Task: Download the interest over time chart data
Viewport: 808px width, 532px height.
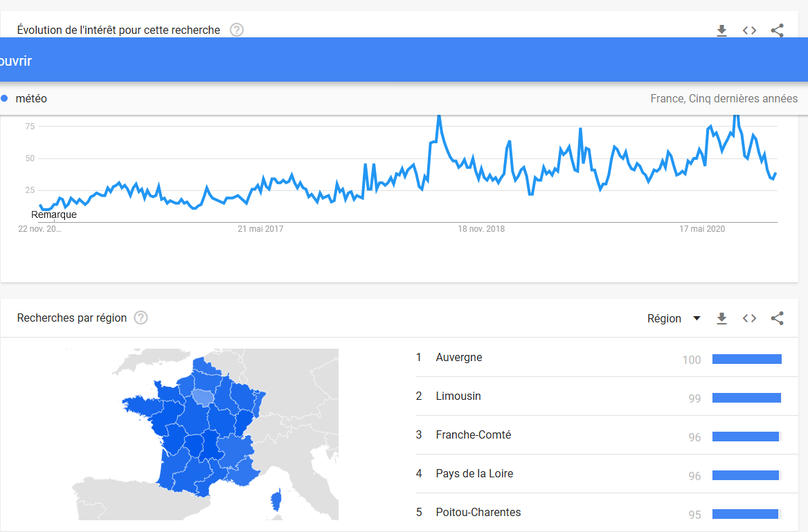Action: 721,30
